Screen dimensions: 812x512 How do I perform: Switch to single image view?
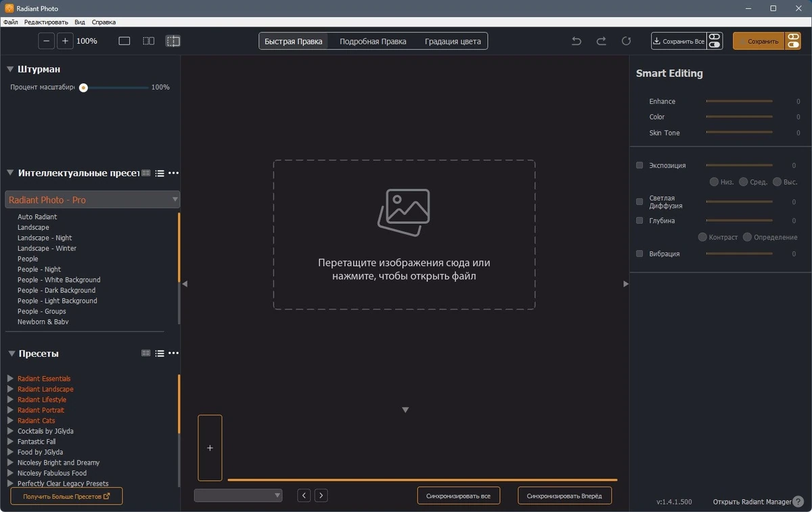pos(125,41)
